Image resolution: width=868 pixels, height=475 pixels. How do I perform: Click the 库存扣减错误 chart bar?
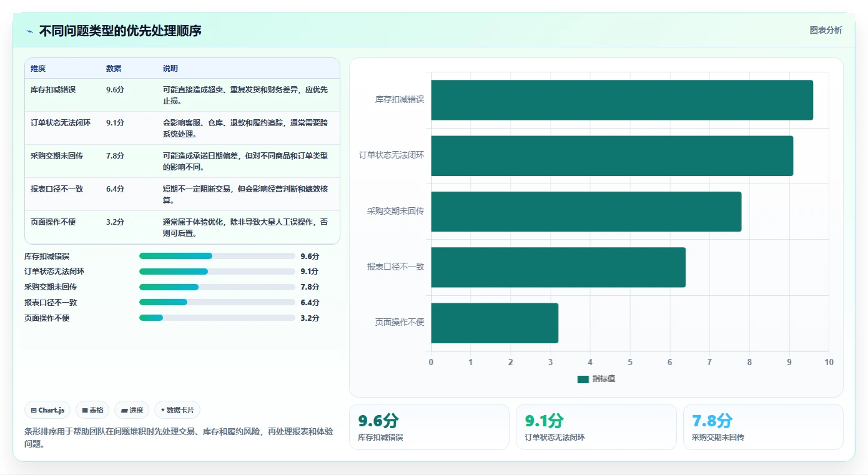tap(622, 100)
